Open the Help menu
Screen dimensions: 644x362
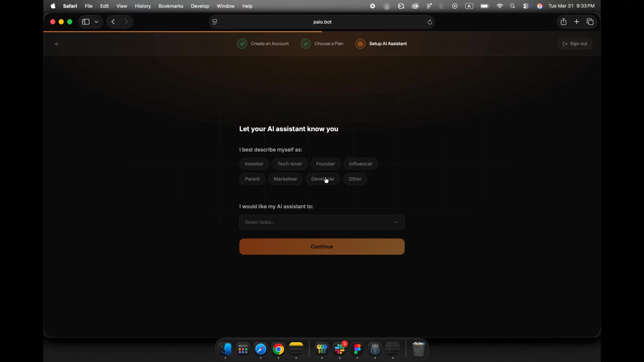(x=248, y=6)
